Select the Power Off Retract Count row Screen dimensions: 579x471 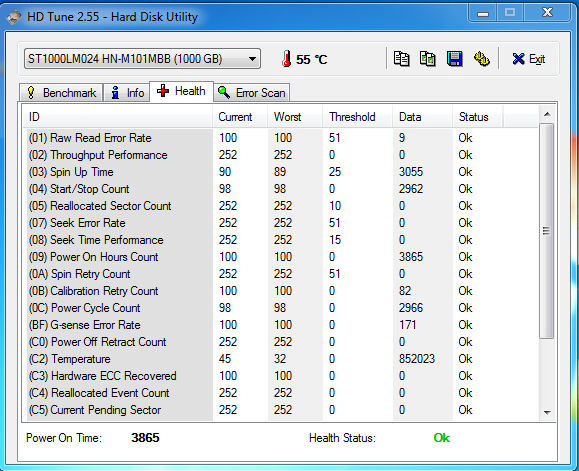(x=281, y=342)
